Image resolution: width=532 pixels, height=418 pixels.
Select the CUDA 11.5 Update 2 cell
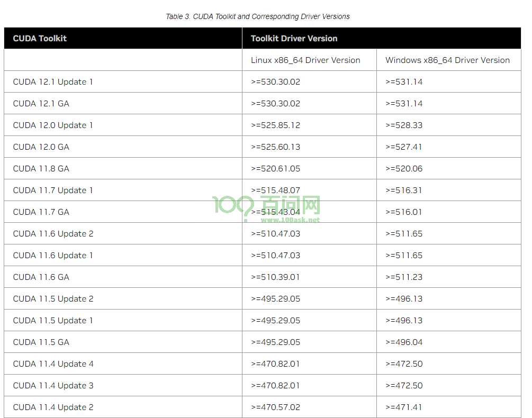53,299
